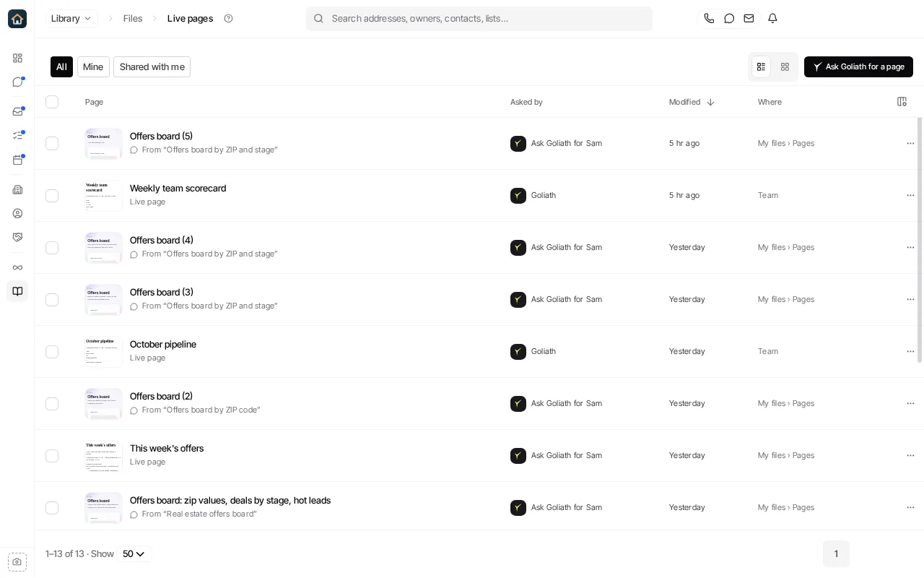
Task: Open the more options menu for Offers board (5)
Action: [910, 143]
